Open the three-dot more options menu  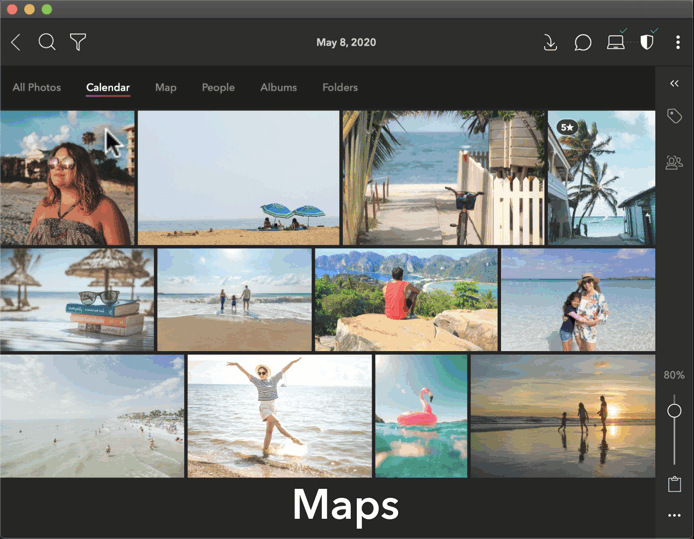[678, 42]
